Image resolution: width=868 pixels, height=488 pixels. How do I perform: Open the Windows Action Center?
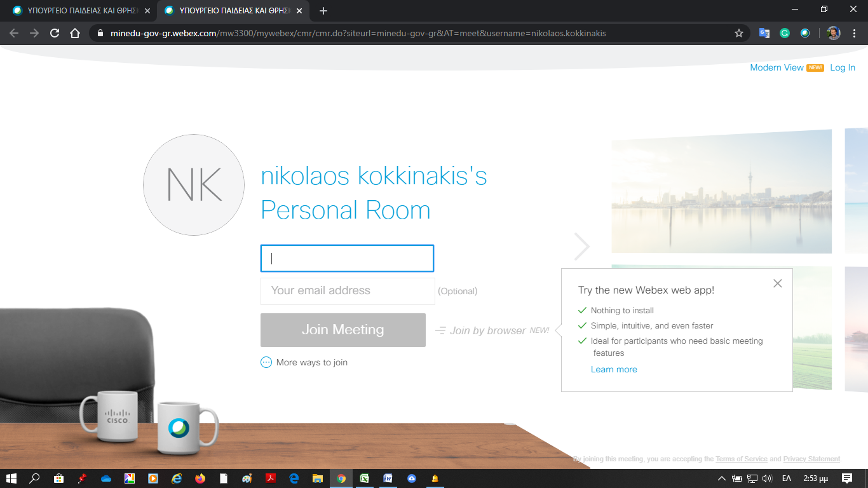(x=846, y=478)
